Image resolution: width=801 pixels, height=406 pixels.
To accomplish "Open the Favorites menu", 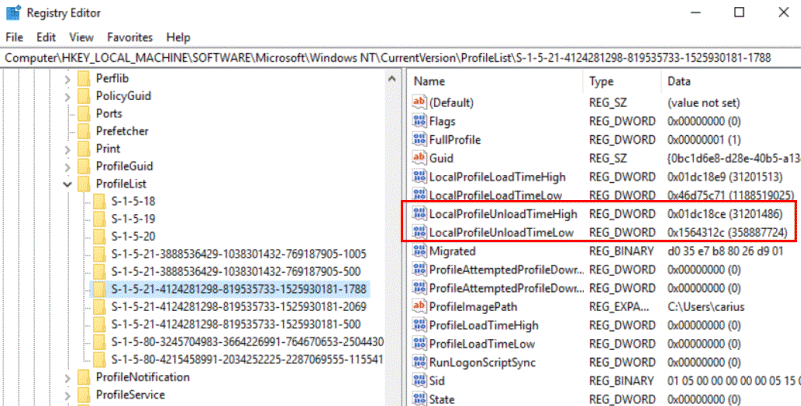I will point(130,37).
